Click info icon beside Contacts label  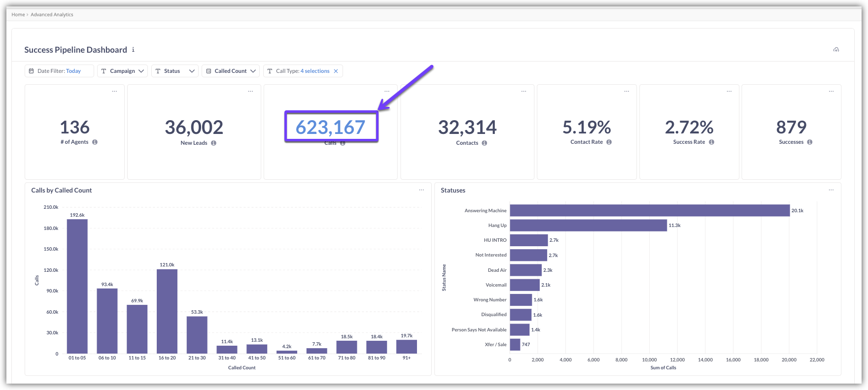pyautogui.click(x=484, y=143)
